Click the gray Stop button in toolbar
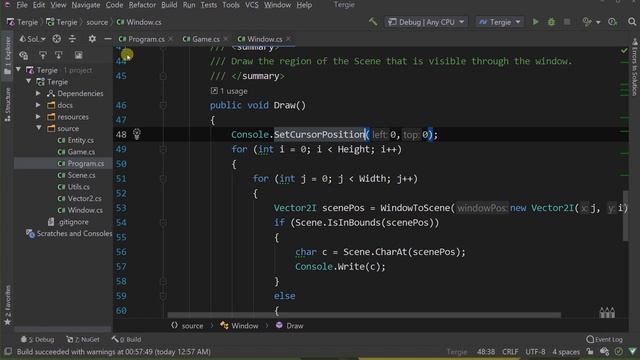The width and height of the screenshot is (640, 360). (x=567, y=22)
